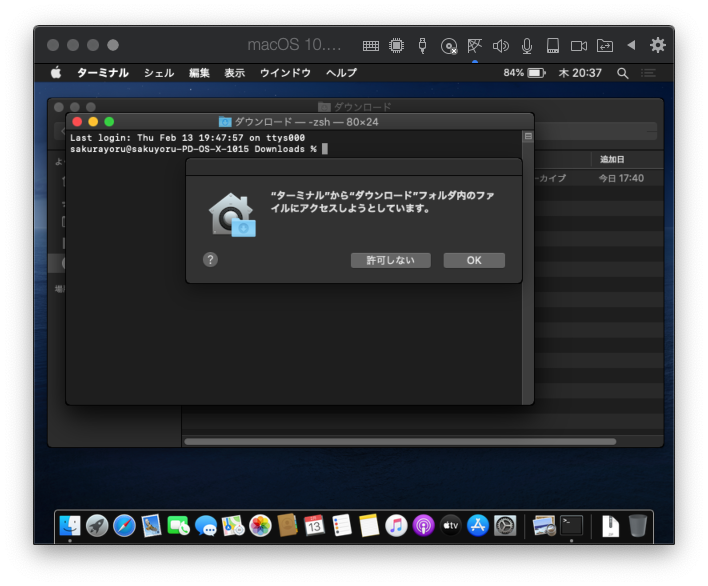
Task: Open App Store from the Dock
Action: tap(478, 526)
